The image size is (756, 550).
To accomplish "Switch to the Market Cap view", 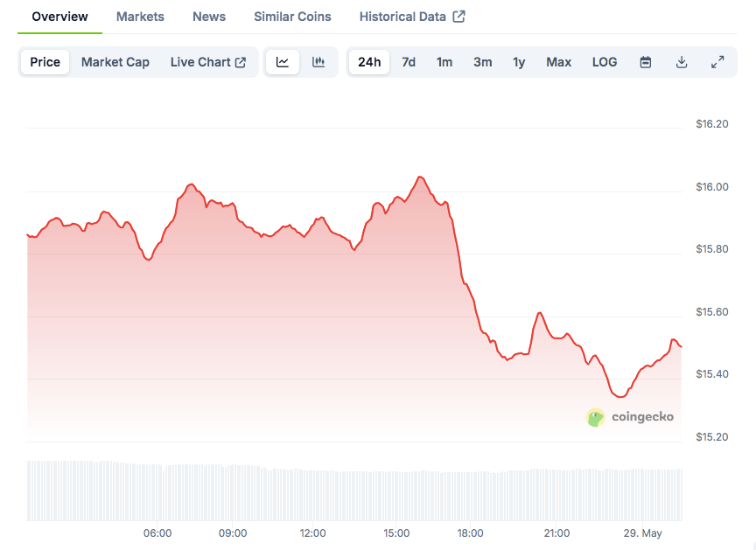I will tap(115, 62).
